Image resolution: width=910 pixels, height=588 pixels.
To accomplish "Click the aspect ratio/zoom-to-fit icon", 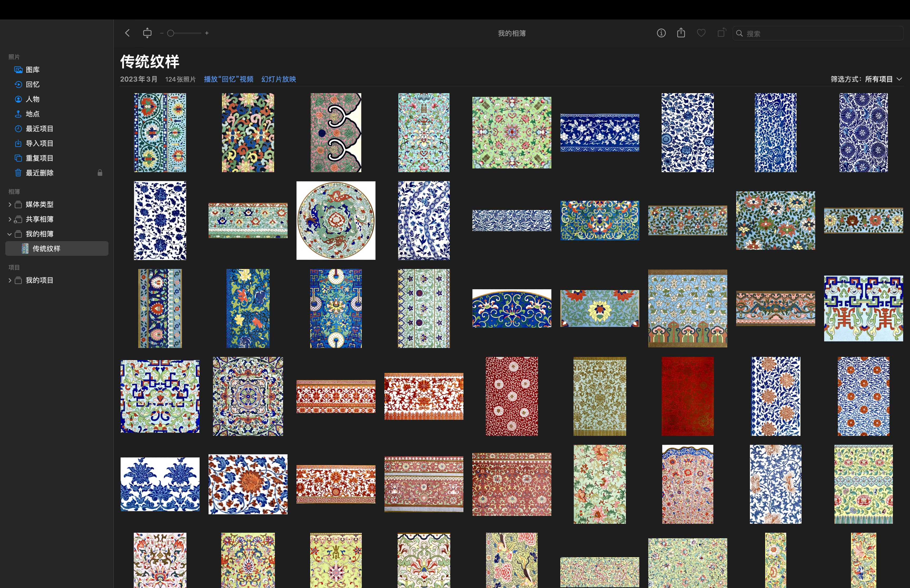I will [147, 33].
